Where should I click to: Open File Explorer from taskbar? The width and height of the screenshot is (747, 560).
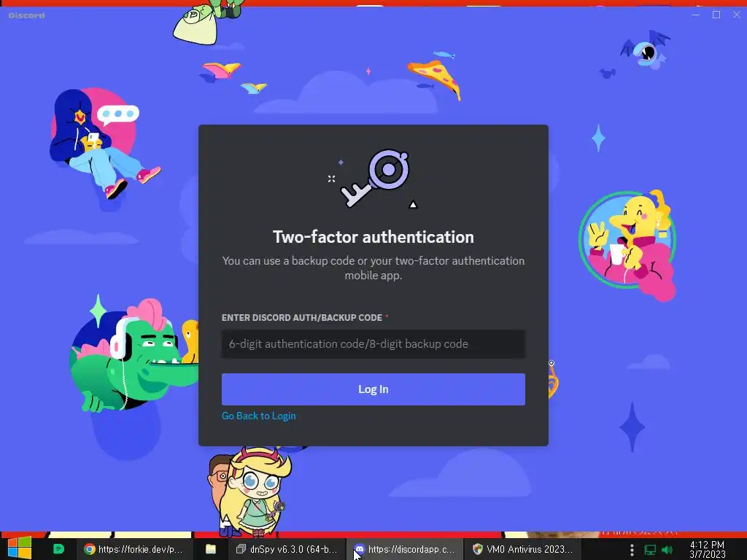[211, 549]
